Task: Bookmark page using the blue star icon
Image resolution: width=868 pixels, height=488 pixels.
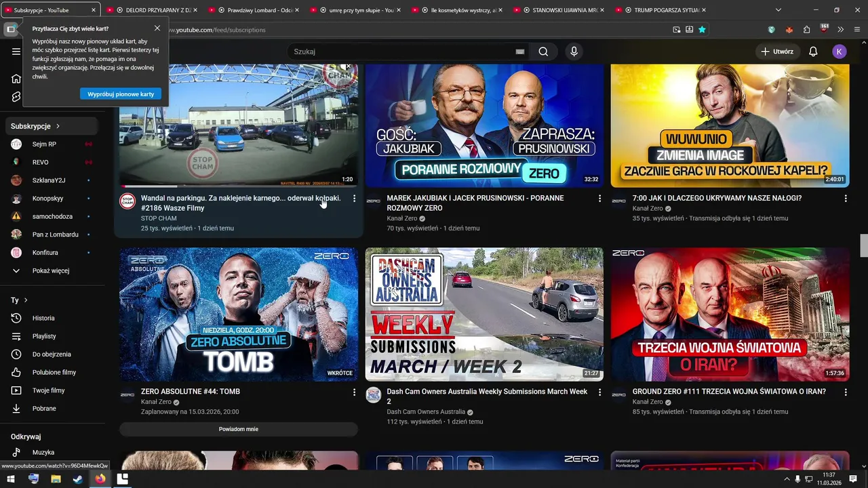Action: 702,30
